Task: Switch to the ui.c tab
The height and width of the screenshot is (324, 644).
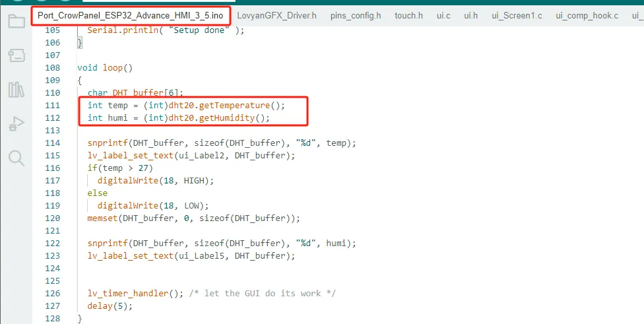Action: (443, 15)
